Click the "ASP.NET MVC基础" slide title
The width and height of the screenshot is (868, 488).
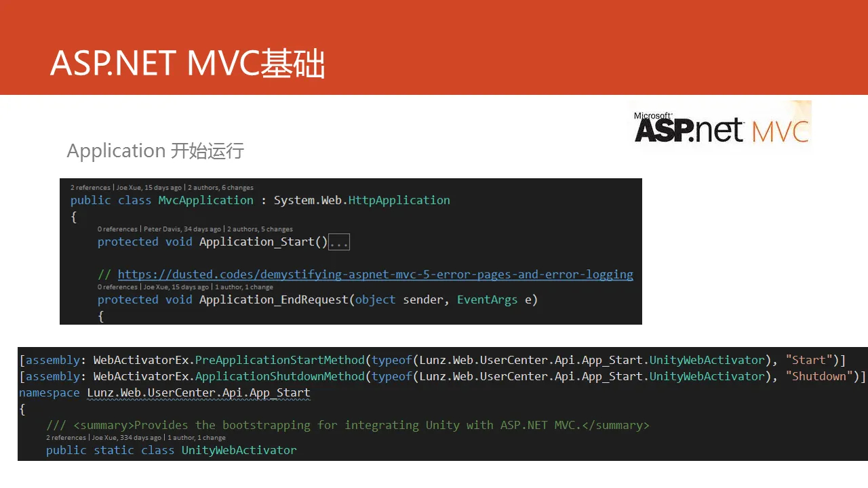[x=188, y=64]
